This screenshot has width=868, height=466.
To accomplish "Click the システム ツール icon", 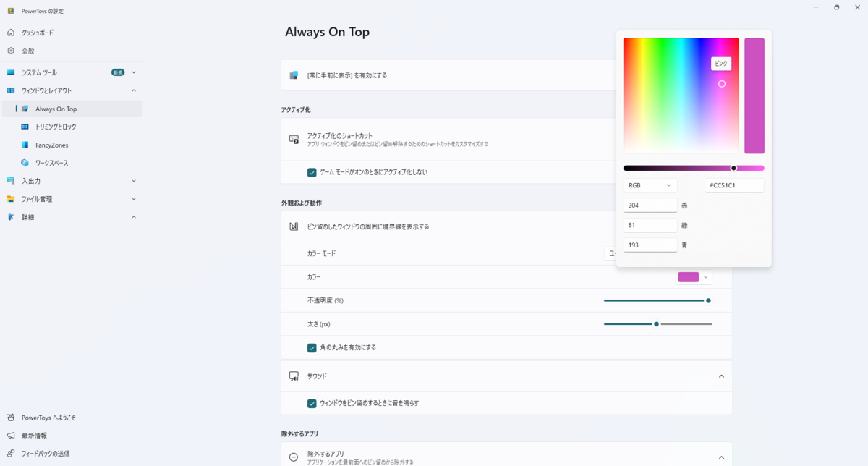I will 11,72.
